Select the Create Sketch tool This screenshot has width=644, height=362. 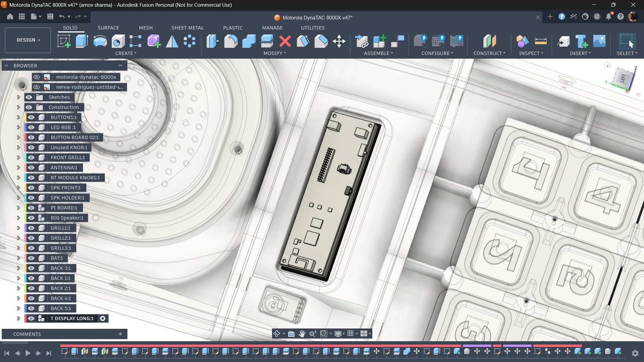point(64,41)
